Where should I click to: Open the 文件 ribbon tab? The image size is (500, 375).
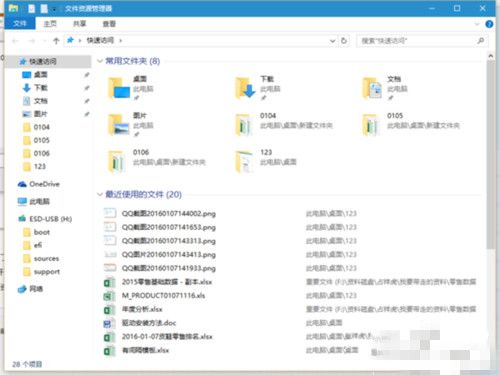tap(20, 24)
